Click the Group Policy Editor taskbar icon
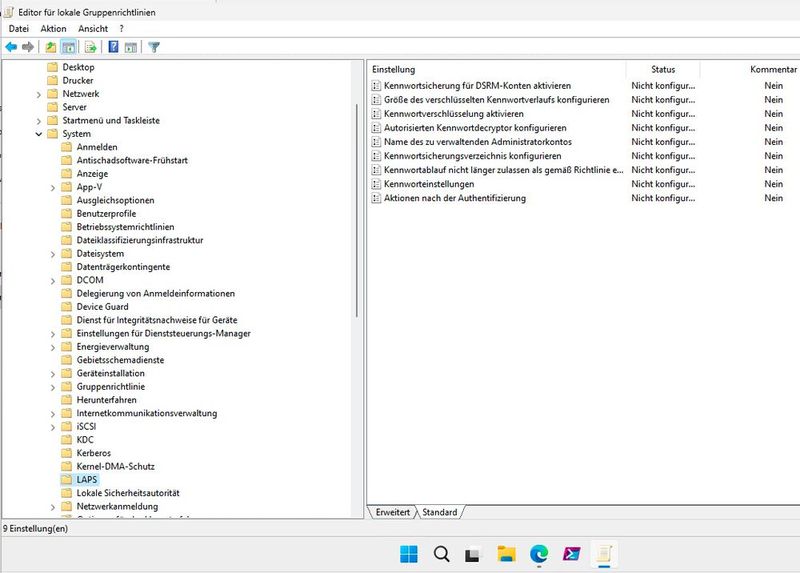 click(x=604, y=554)
